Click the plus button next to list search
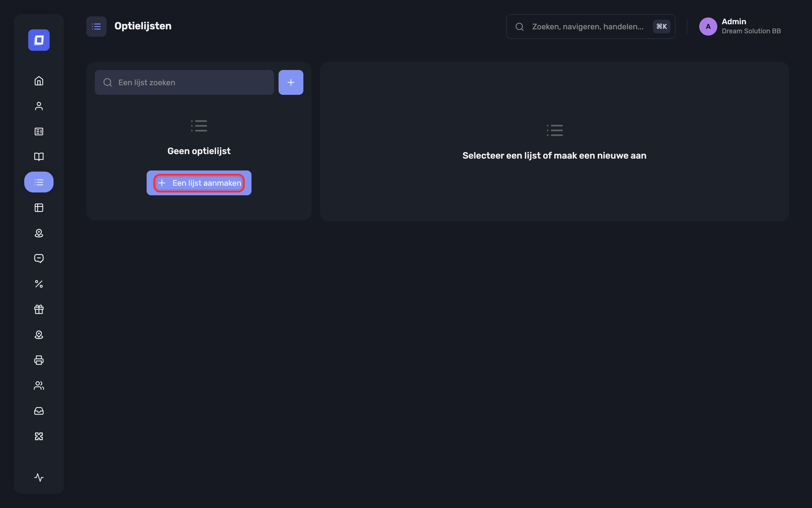Viewport: 812px width, 508px height. [x=291, y=82]
